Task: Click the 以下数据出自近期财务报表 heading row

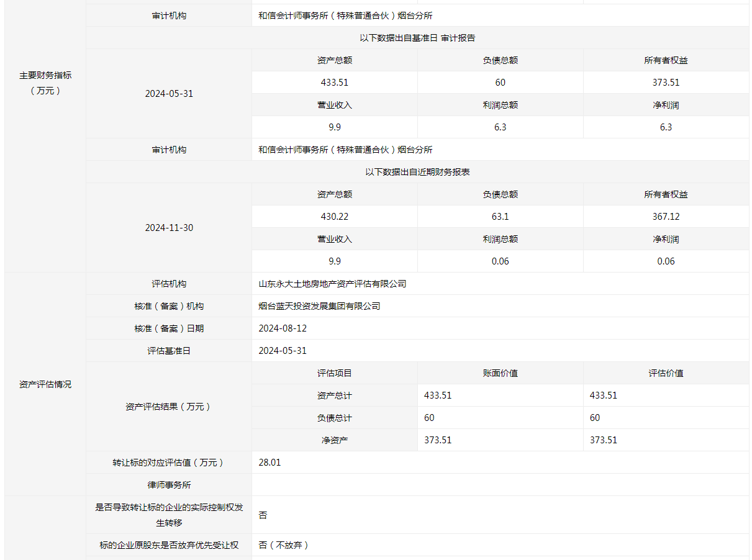Action: coord(417,172)
